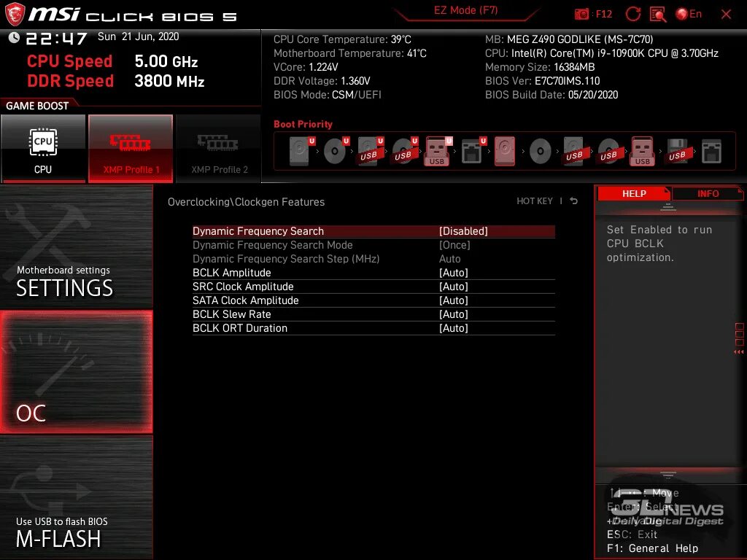Enable XMP Profile 2

pos(218,149)
